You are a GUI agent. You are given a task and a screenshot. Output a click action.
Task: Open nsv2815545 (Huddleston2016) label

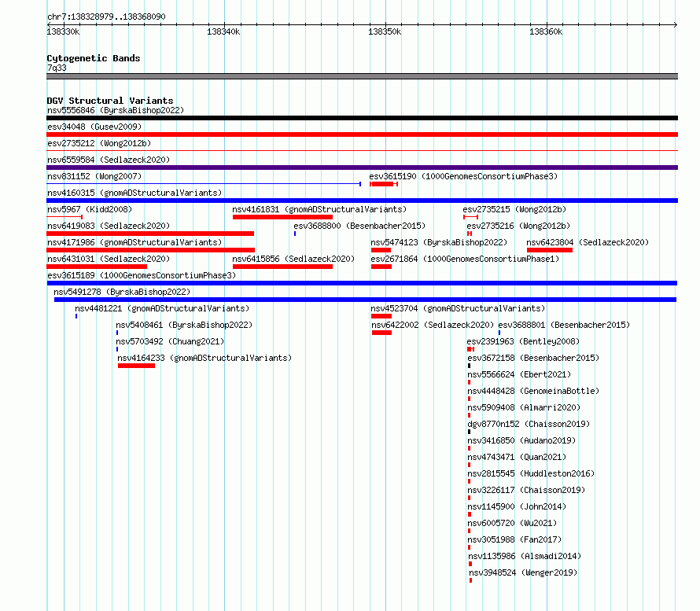531,473
